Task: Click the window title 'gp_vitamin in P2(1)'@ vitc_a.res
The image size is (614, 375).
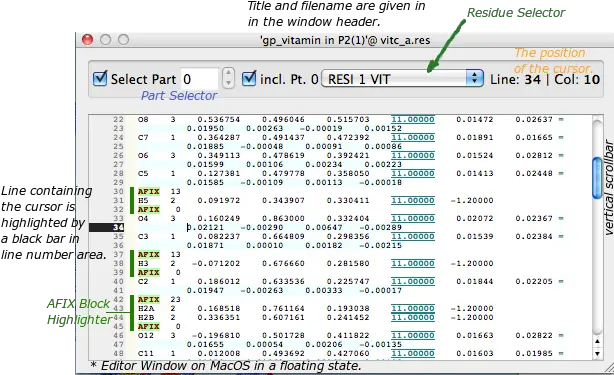Action: pyautogui.click(x=345, y=40)
